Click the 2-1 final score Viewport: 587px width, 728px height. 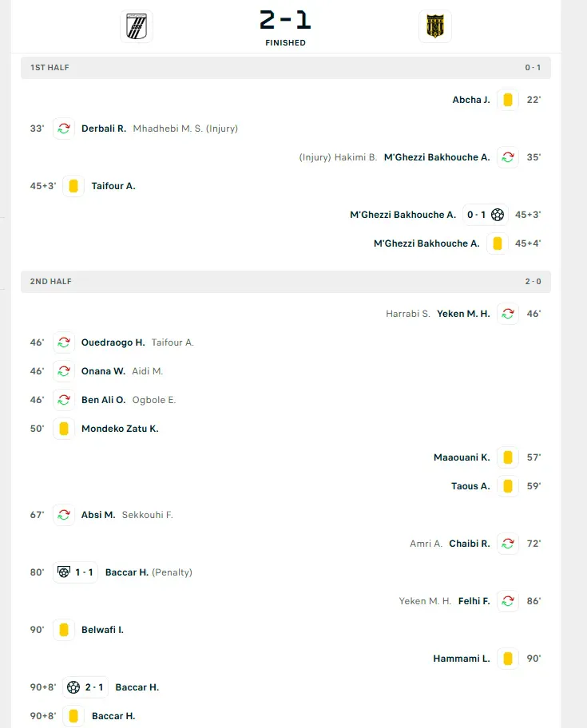[x=285, y=21]
